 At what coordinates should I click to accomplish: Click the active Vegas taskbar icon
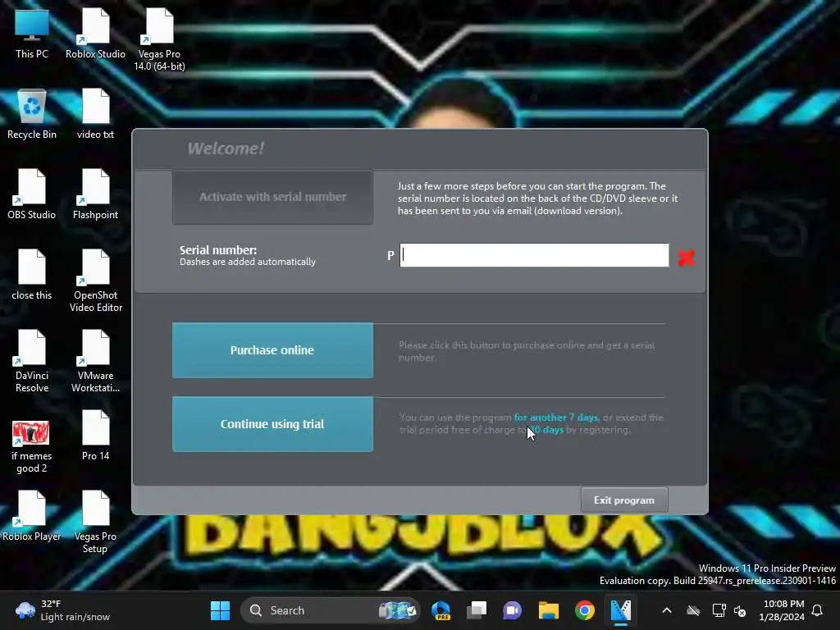click(x=621, y=610)
